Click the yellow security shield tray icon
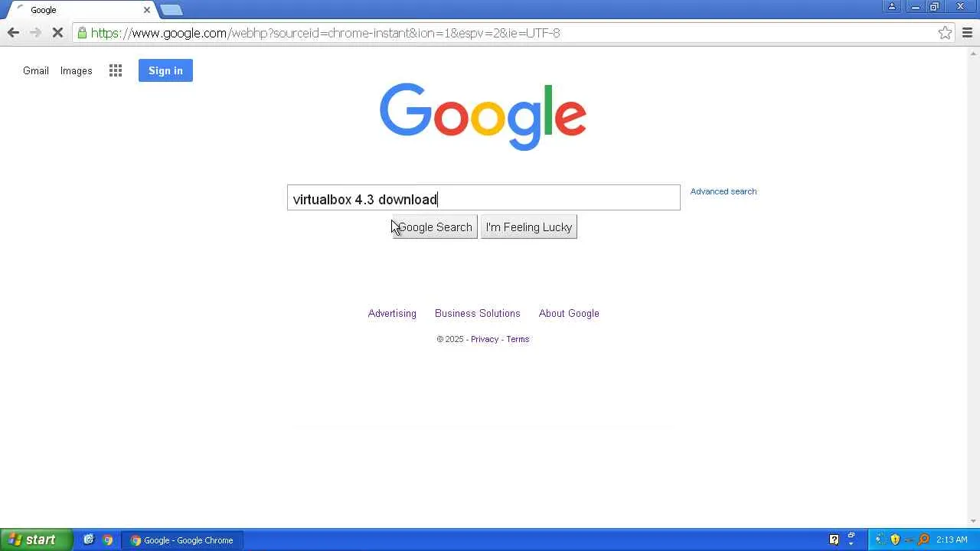The image size is (980, 551). click(x=895, y=540)
